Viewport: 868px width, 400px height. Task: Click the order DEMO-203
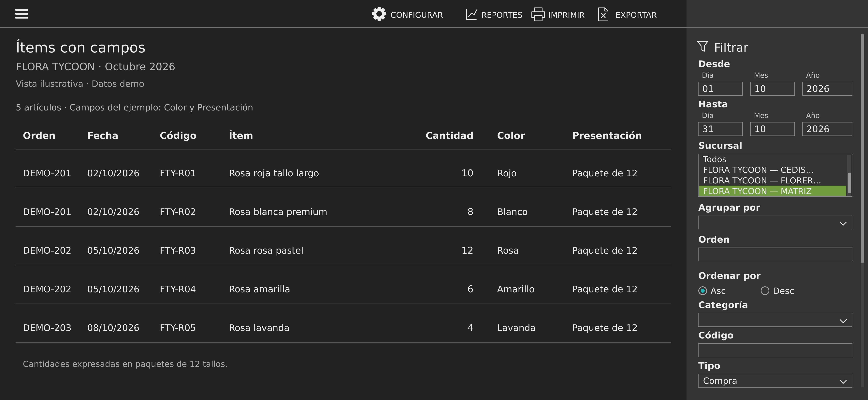pyautogui.click(x=47, y=328)
